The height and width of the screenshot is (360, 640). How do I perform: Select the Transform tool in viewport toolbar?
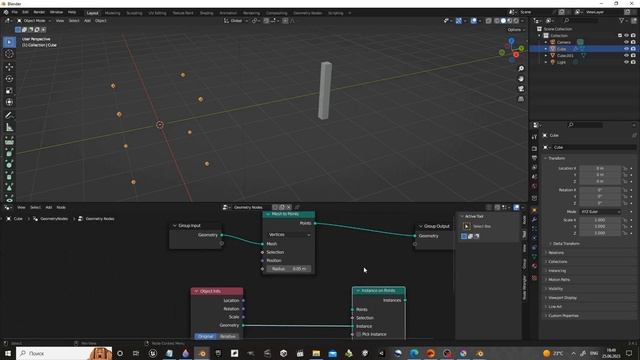coord(9,102)
